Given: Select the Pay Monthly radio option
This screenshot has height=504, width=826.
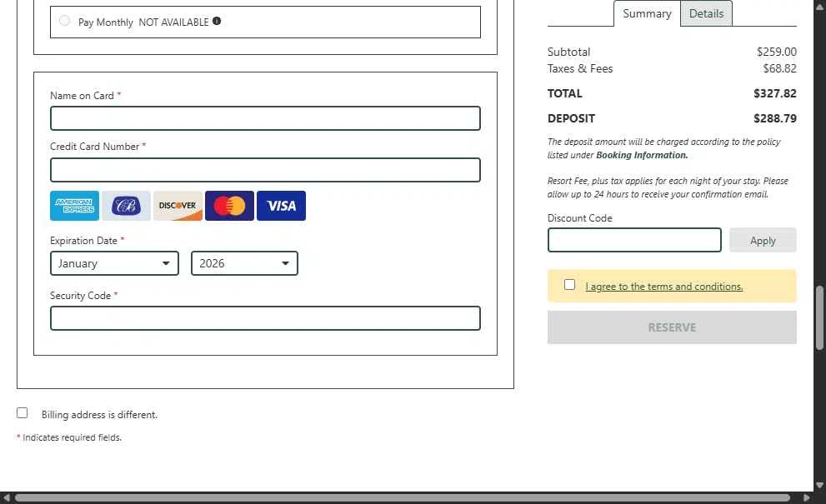Looking at the screenshot, I should [x=64, y=21].
